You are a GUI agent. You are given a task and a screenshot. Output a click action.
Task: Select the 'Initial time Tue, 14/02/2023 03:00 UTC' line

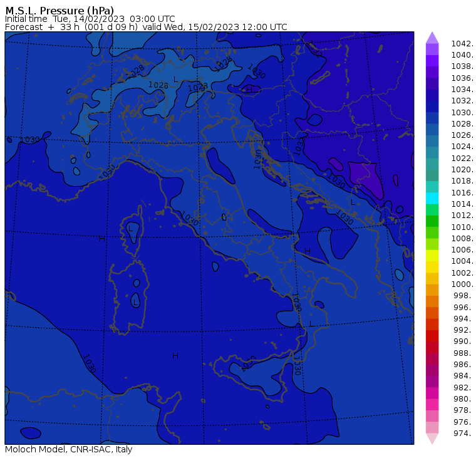pyautogui.click(x=90, y=19)
